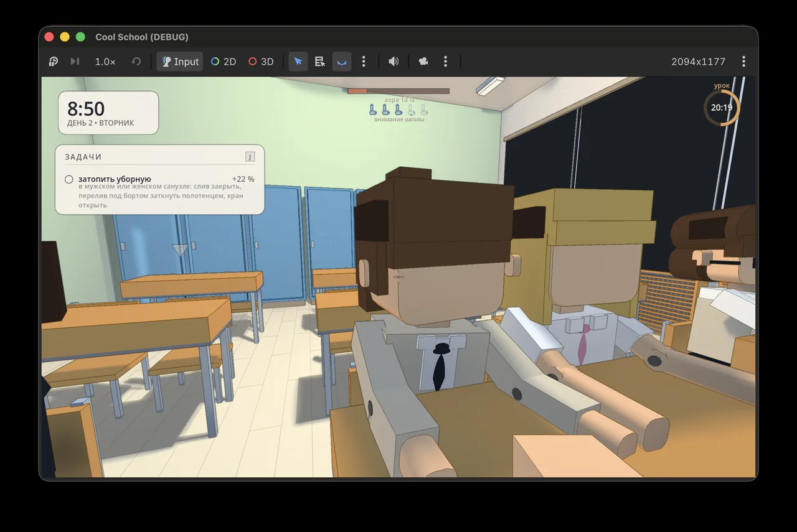This screenshot has height=532, width=797.
Task: Open camera options three-dot menu
Action: (445, 62)
